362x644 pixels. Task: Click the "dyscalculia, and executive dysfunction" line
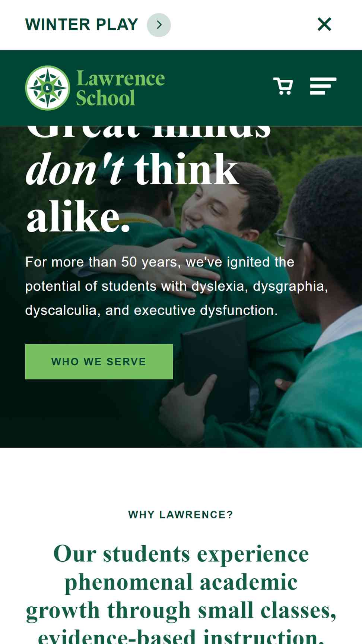[151, 310]
